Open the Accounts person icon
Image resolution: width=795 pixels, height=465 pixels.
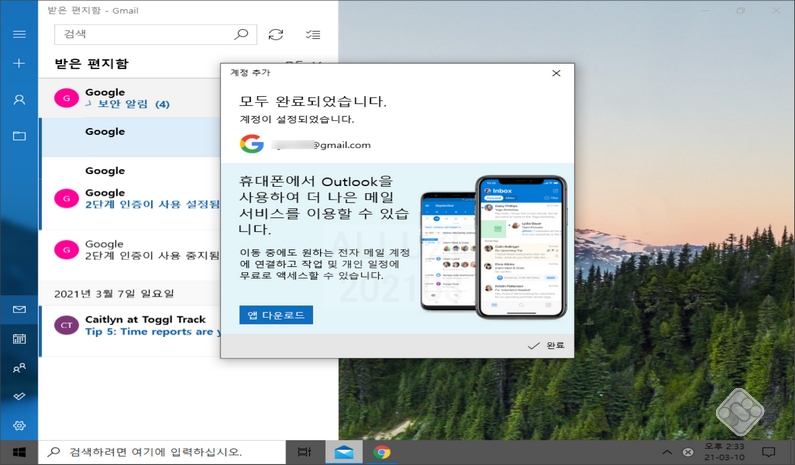[19, 99]
